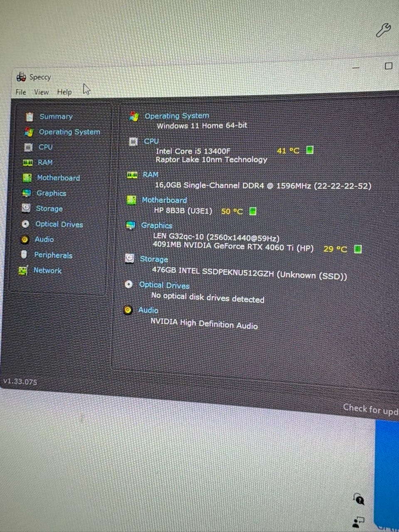Select Summary in the sidebar

[56, 117]
